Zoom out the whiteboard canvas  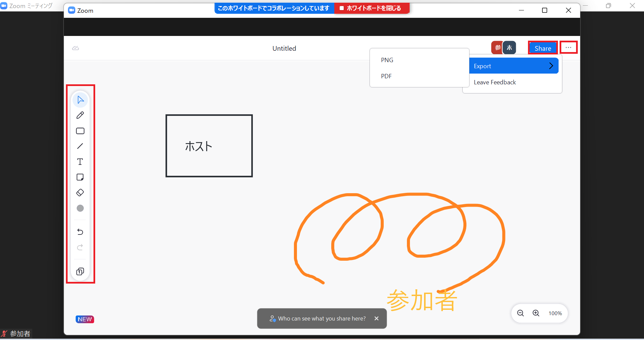[520, 313]
